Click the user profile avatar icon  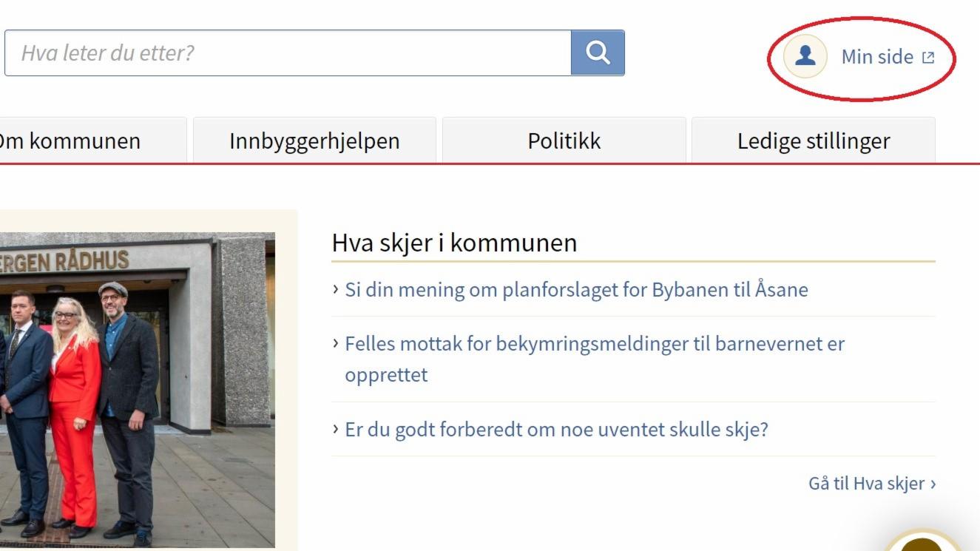(805, 56)
